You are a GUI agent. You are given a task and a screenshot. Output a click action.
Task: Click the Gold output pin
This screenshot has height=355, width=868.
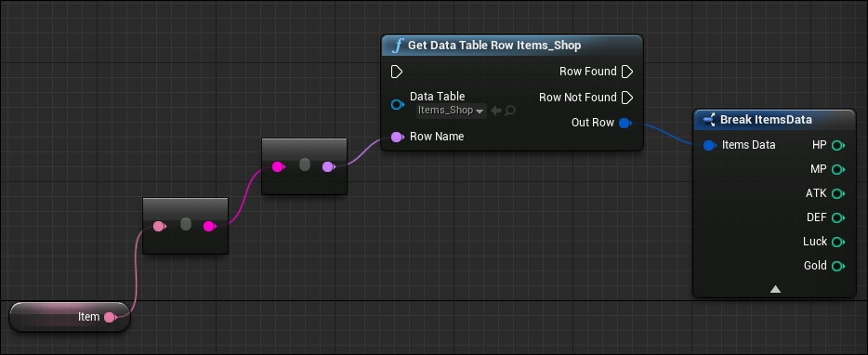tap(838, 267)
